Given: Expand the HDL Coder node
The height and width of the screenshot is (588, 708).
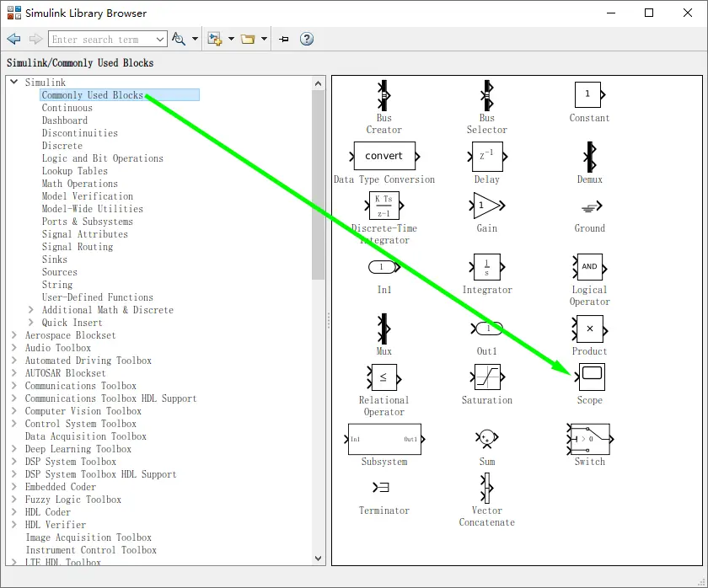Looking at the screenshot, I should pyautogui.click(x=14, y=511).
